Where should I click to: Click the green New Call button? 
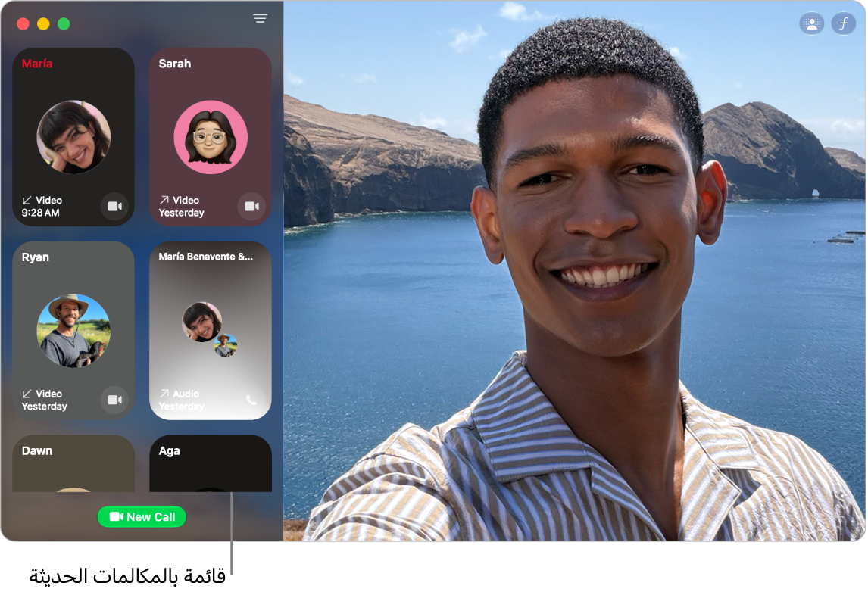pos(142,517)
